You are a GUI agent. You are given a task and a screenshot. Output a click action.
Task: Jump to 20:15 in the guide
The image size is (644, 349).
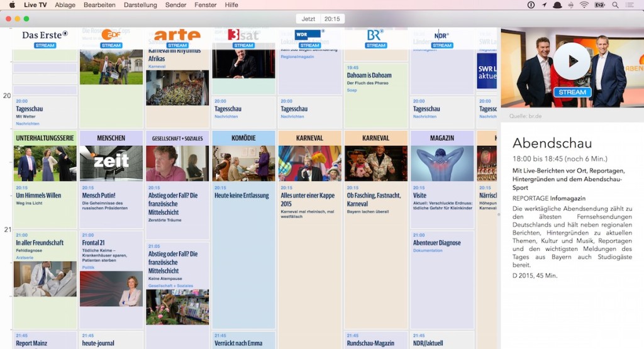tap(332, 19)
